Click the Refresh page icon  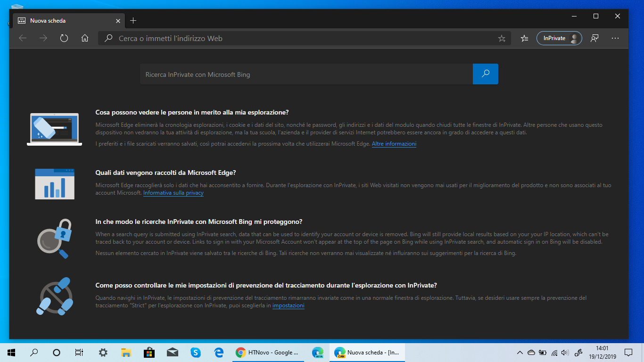tap(64, 38)
